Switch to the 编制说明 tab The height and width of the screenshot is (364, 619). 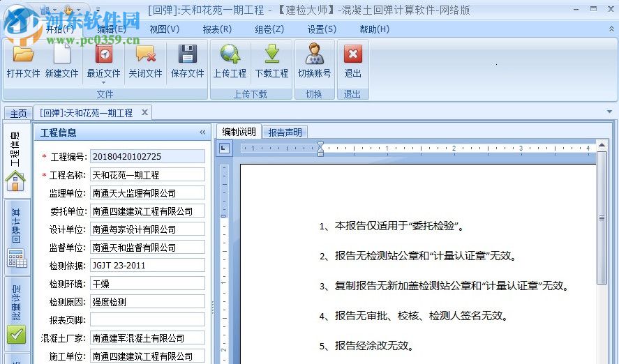pyautogui.click(x=239, y=132)
